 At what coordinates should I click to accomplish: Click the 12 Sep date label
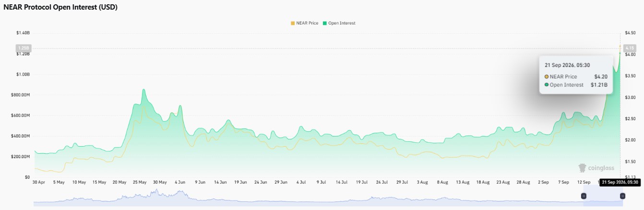tap(584, 183)
